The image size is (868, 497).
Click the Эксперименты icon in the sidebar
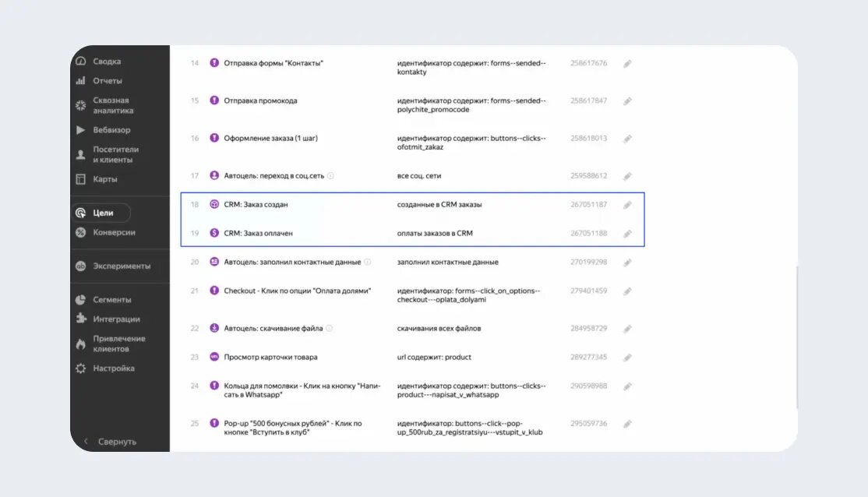(80, 266)
